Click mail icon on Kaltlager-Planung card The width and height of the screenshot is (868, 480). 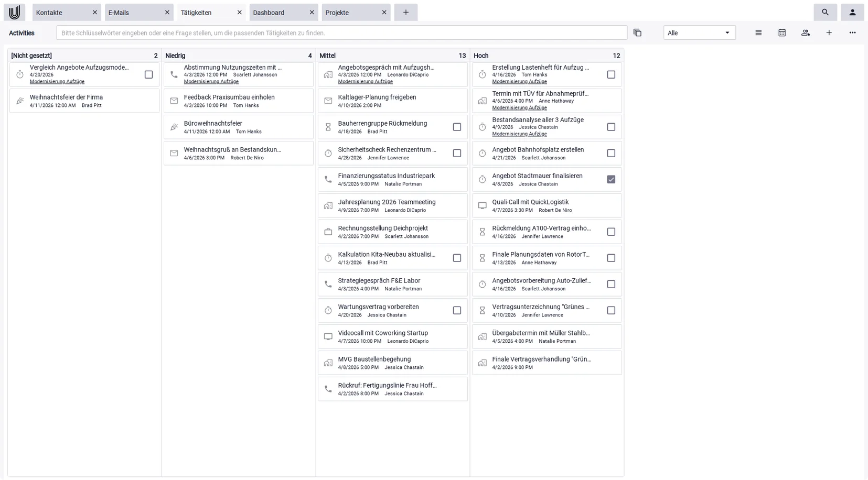(328, 101)
